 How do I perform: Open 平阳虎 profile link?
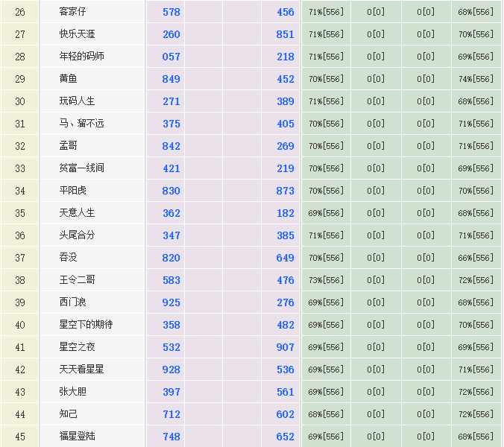(72, 191)
